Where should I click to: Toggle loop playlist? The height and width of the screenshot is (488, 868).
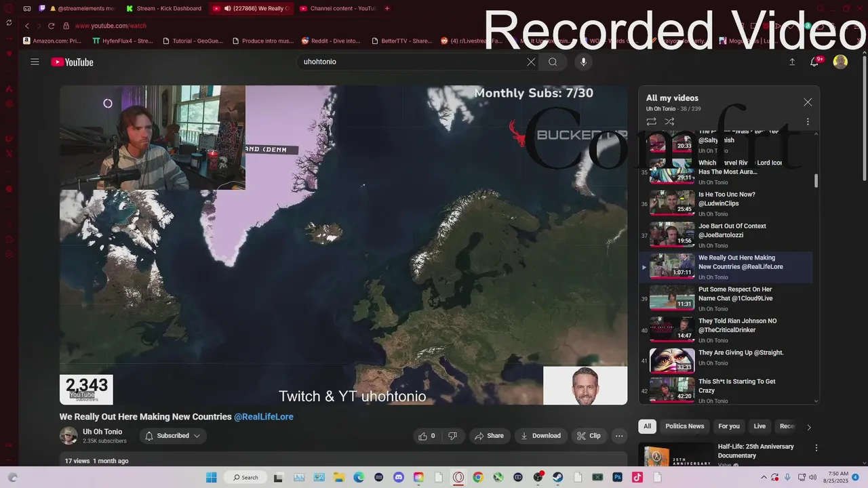pos(651,121)
